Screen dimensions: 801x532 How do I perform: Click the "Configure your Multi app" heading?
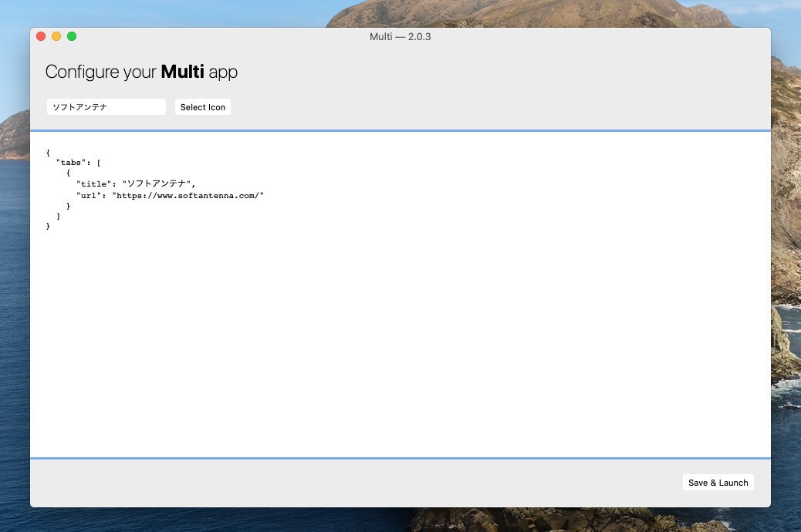coord(141,72)
